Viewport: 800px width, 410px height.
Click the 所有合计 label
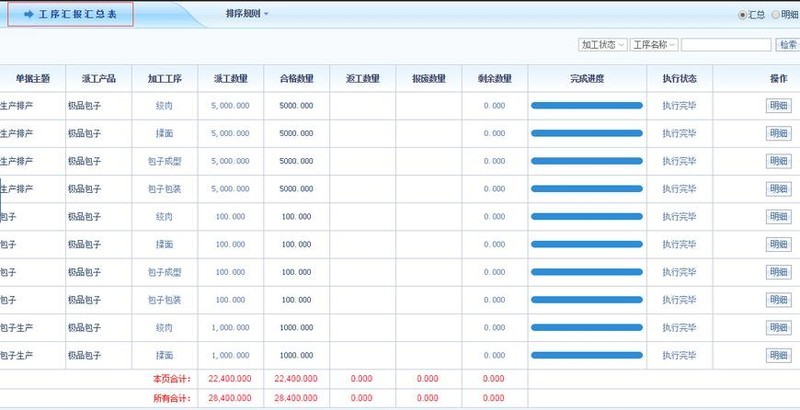point(172,398)
